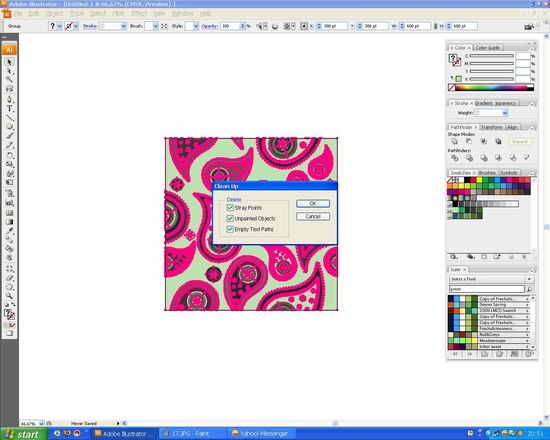Select the yellow swatch in Swatches panel
Screen dimensions: 550x440
click(x=479, y=180)
